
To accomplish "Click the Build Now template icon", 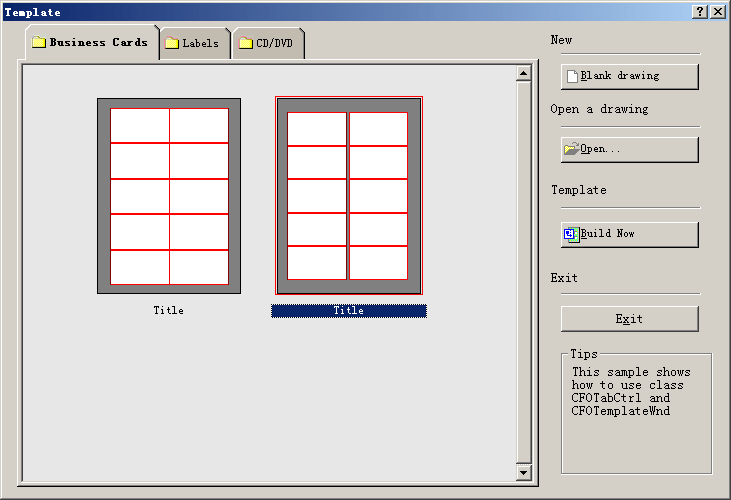I will tap(571, 234).
